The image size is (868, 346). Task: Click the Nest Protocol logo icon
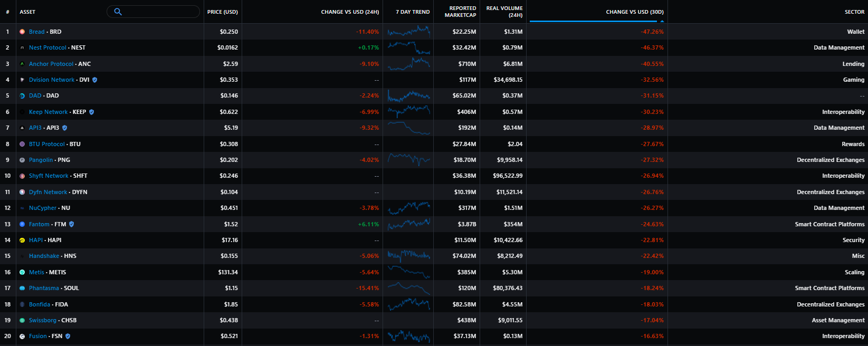pyautogui.click(x=22, y=47)
